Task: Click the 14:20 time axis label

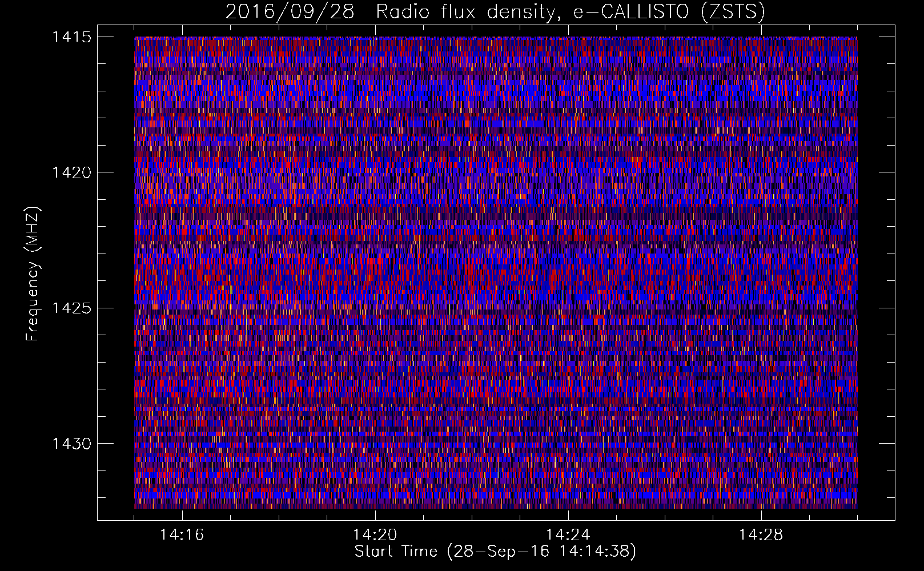Action: [x=375, y=535]
